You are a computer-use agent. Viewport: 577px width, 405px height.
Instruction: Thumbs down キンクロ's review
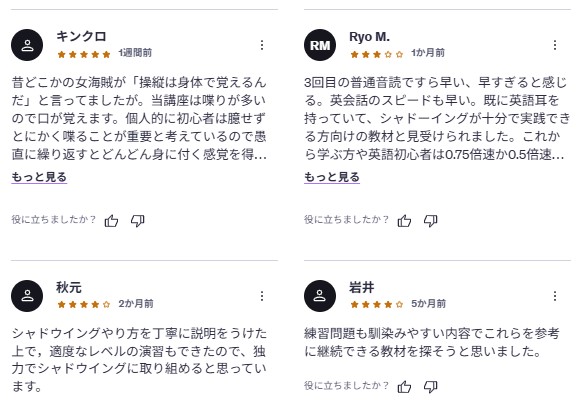click(x=138, y=221)
